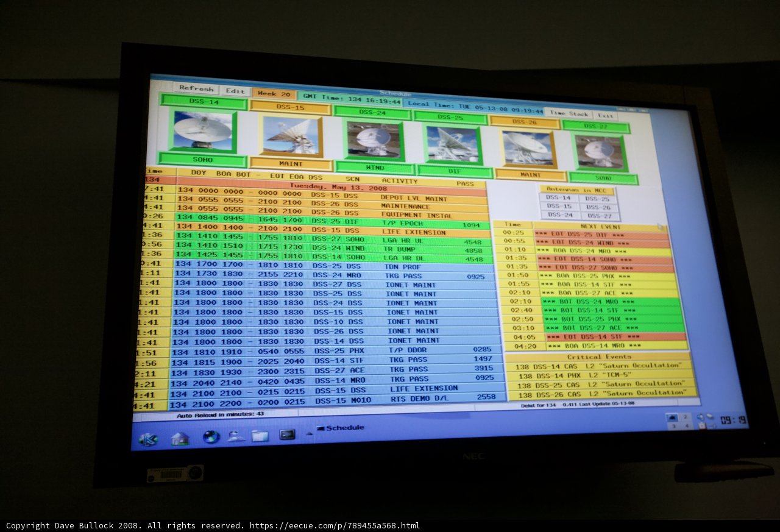Select critical event 138 DSS-26 CAS Saturn Occultation
This screenshot has width=780, height=532.
(601, 394)
